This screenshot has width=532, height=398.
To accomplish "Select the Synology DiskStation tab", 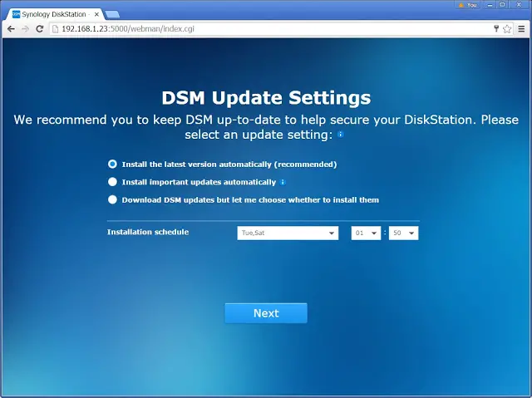I will [54, 14].
